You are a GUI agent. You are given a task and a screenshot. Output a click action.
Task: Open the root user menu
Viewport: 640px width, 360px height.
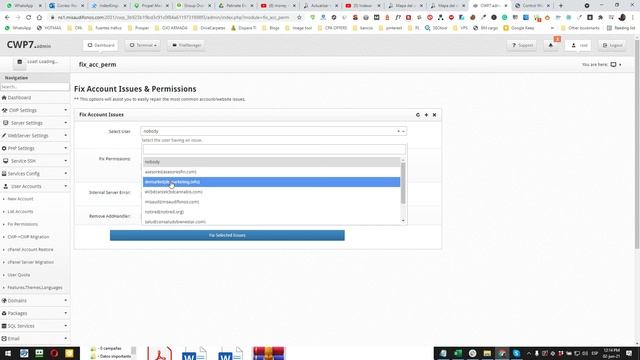pyautogui.click(x=578, y=45)
